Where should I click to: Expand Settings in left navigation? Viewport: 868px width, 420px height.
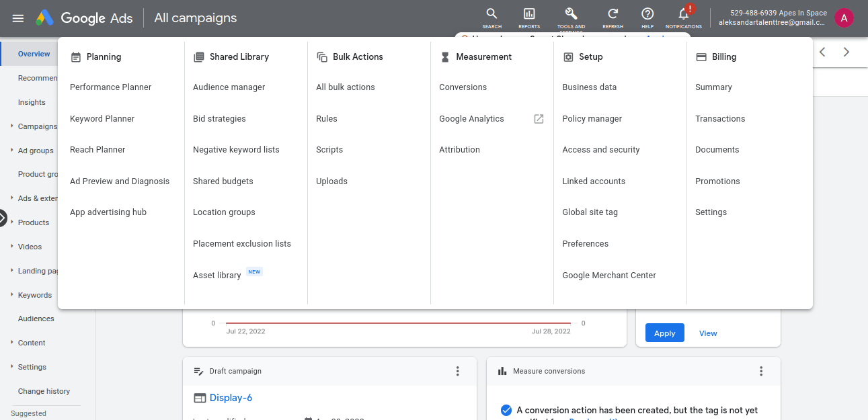pyautogui.click(x=12, y=366)
